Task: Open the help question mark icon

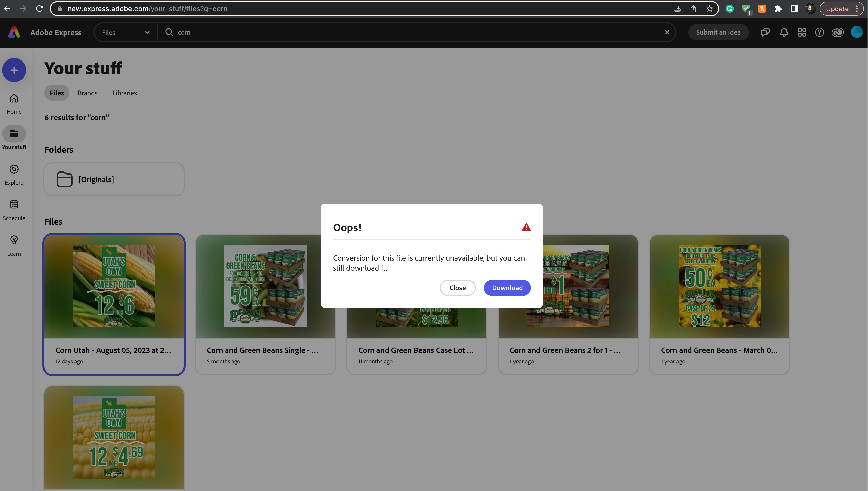Action: [819, 32]
